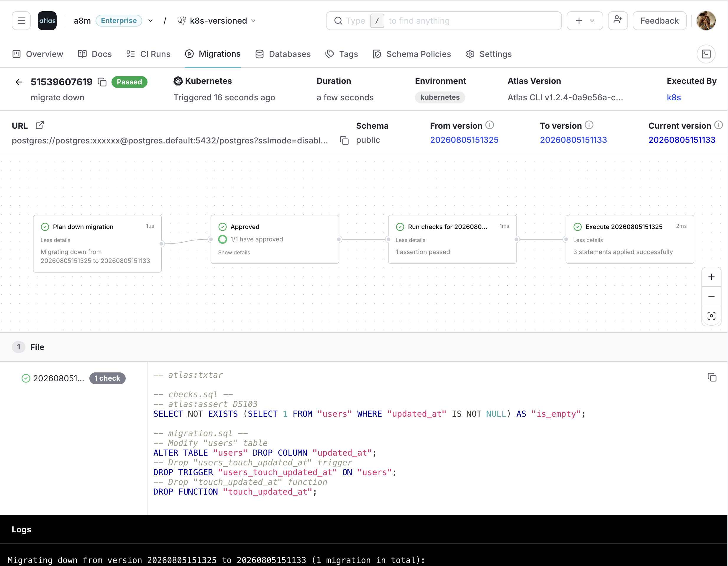Click the To version info icon
The width and height of the screenshot is (728, 566).
pos(589,125)
